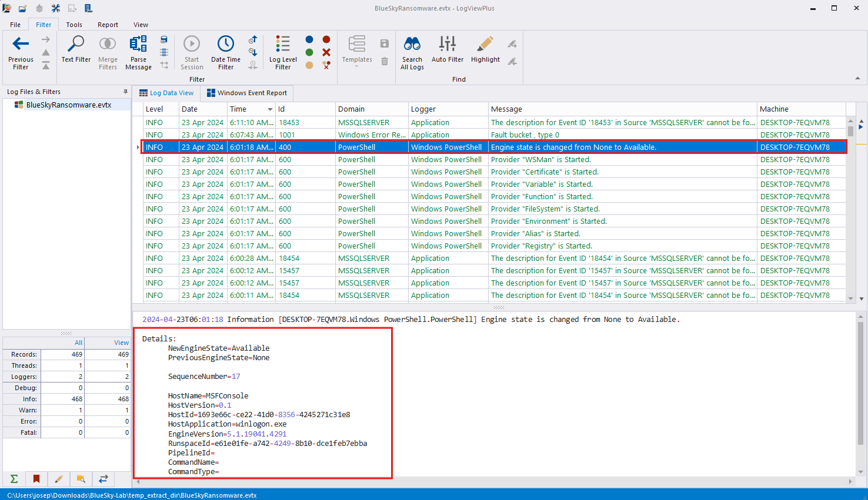The image size is (868, 500).
Task: Toggle the pin on Log Files & Filters panel
Action: 125,92
